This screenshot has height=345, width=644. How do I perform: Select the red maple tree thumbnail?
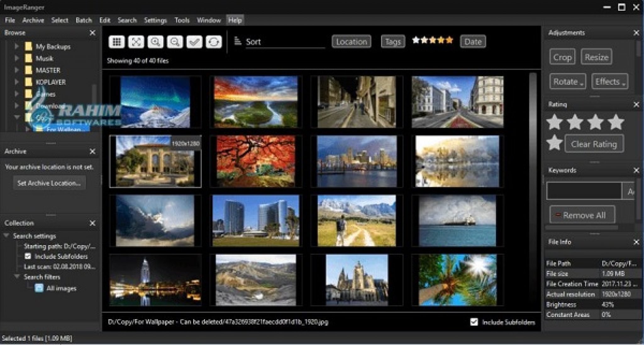pyautogui.click(x=256, y=161)
